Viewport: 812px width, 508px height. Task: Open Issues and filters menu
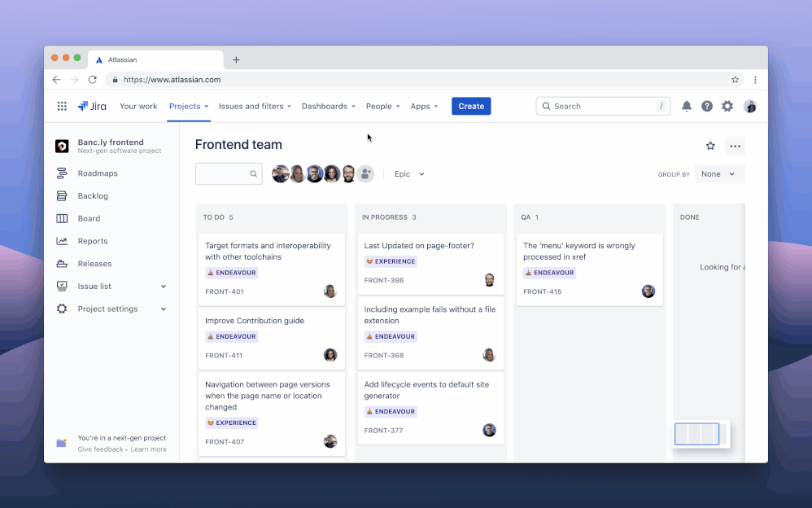[255, 106]
